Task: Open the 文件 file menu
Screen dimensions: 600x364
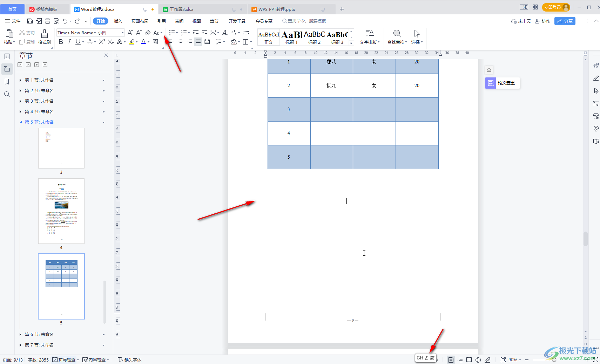Action: pyautogui.click(x=13, y=21)
